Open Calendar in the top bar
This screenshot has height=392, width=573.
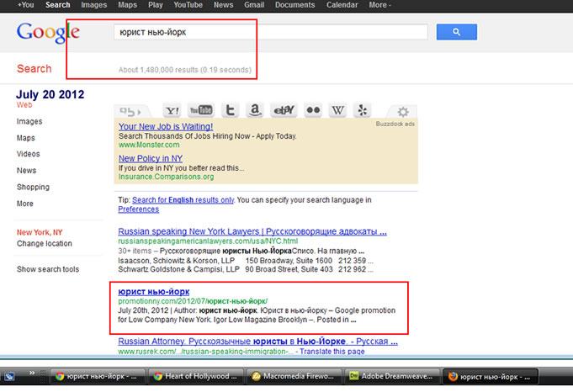point(342,5)
